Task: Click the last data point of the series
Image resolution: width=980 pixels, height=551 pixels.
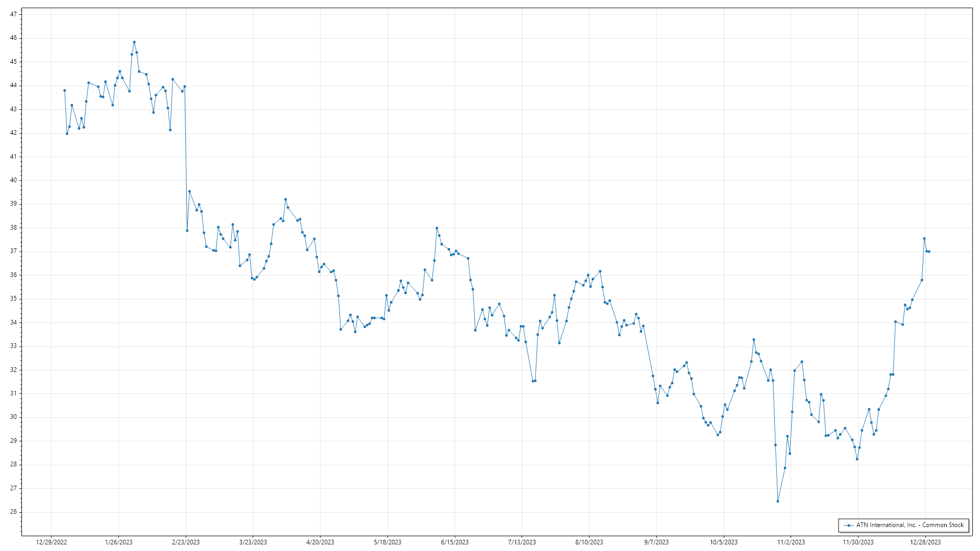Action: pyautogui.click(x=929, y=252)
